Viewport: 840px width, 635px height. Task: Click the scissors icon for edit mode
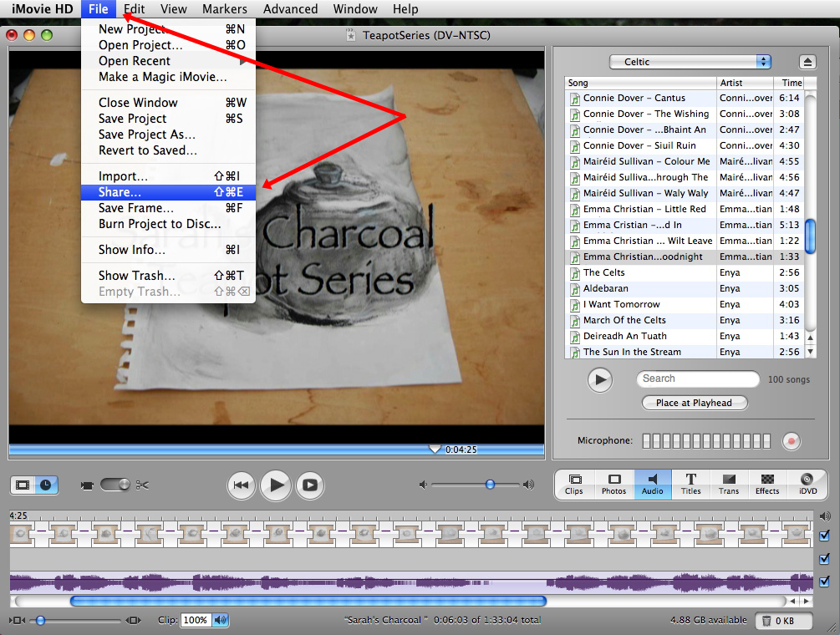point(142,485)
